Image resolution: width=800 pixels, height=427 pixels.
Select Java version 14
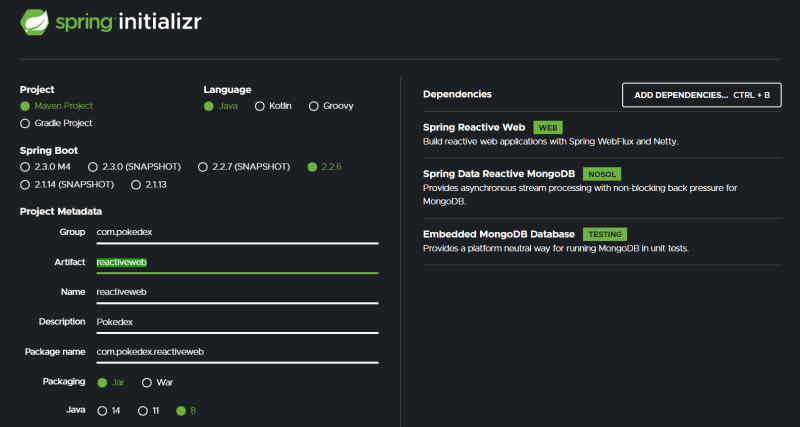[x=101, y=410]
